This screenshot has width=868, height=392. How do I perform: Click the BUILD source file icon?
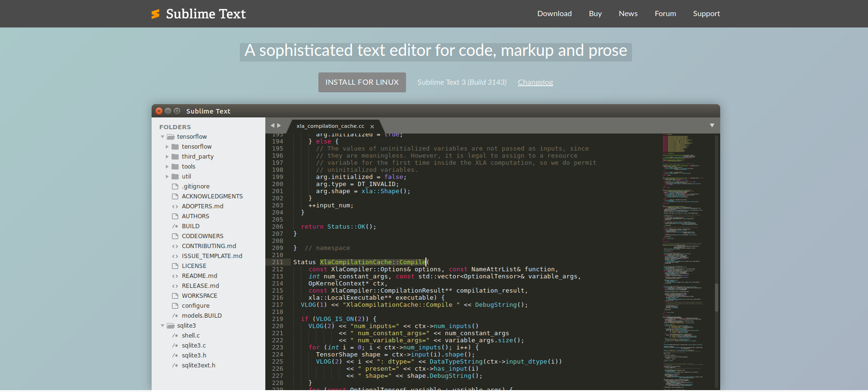[175, 226]
